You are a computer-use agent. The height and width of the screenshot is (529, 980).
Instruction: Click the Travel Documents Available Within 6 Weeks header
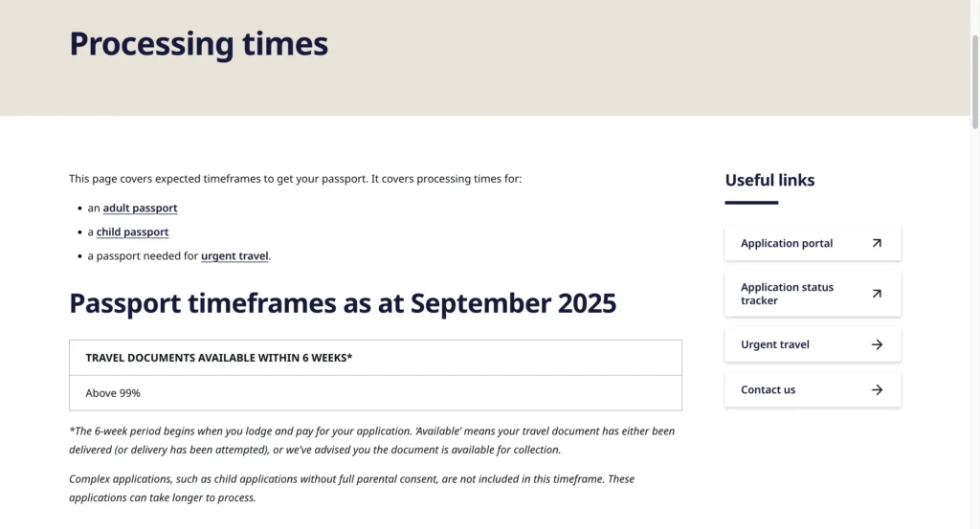coord(219,358)
